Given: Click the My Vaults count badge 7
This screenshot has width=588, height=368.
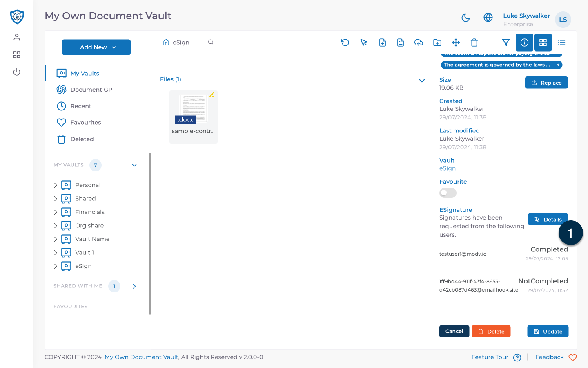Looking at the screenshot, I should tap(96, 165).
